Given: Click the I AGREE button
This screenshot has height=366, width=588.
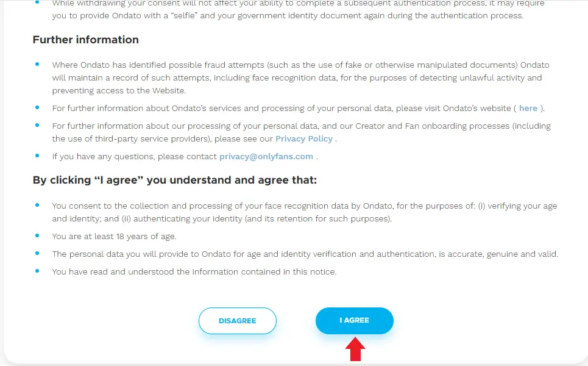Looking at the screenshot, I should click(354, 320).
